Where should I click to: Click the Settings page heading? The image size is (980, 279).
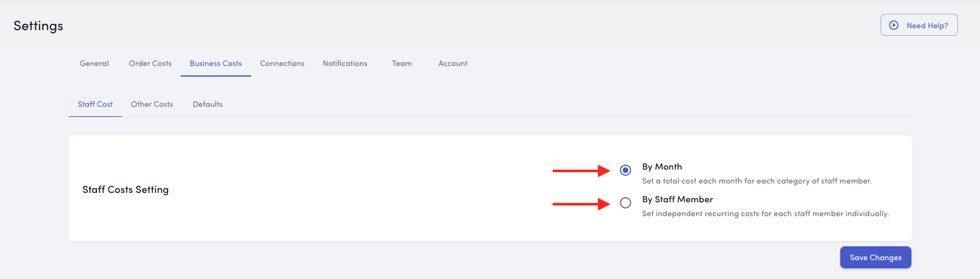coord(38,26)
